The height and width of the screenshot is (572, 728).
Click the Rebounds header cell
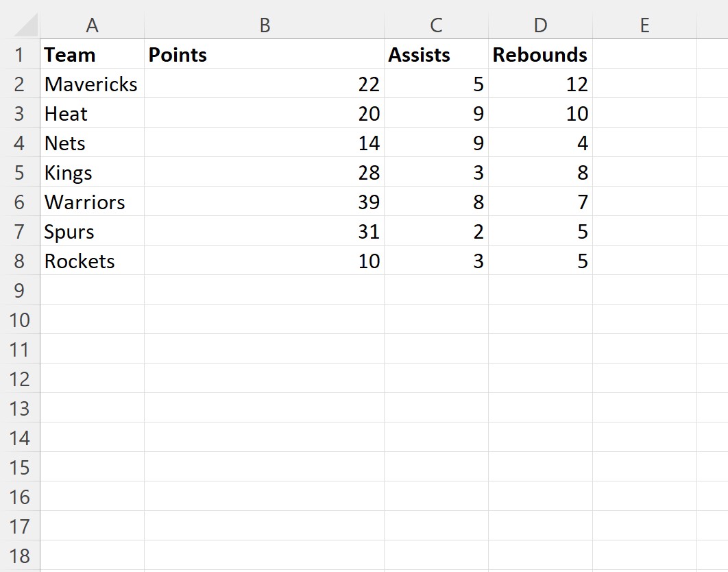coord(540,54)
